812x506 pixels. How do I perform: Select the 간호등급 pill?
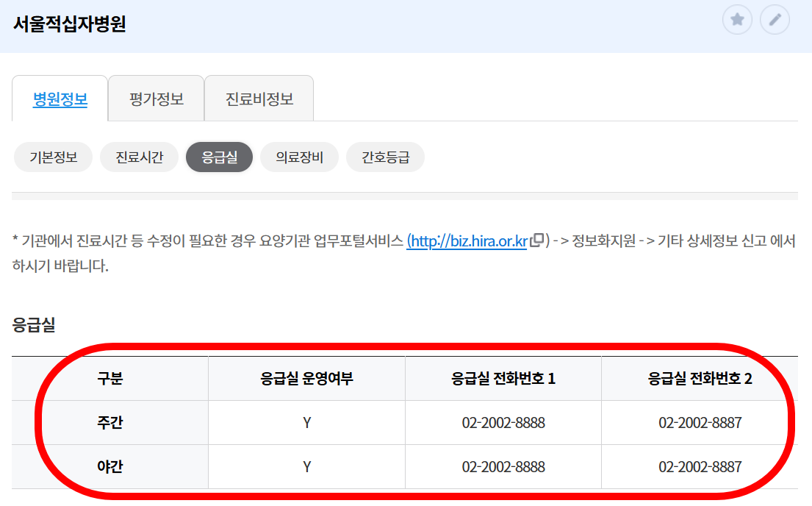[x=385, y=157]
